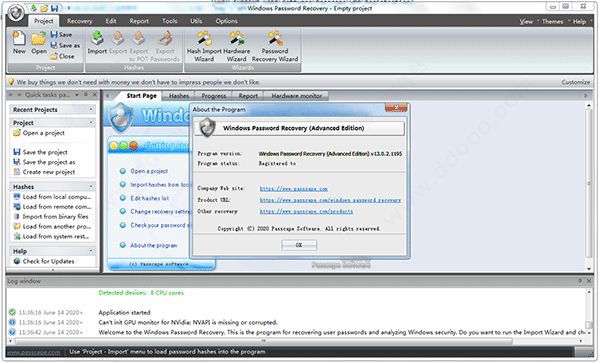Click the New project icon

19,42
